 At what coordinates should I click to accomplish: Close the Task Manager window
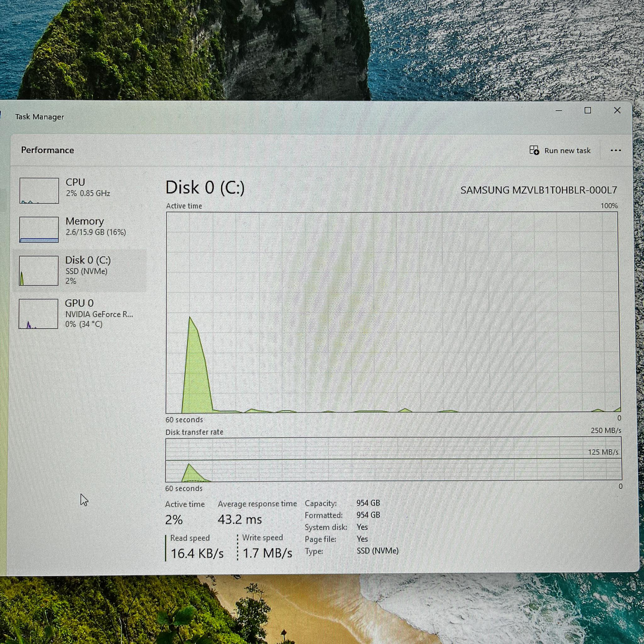[617, 110]
